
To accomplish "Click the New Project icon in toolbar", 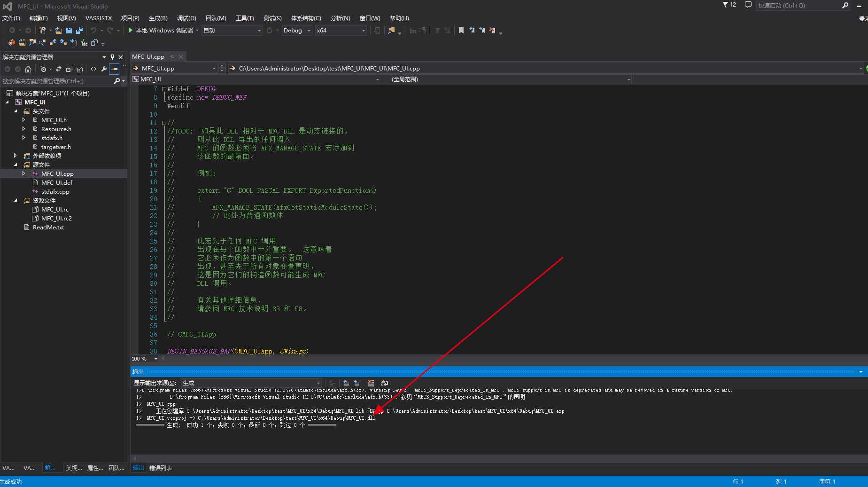I will 42,30.
